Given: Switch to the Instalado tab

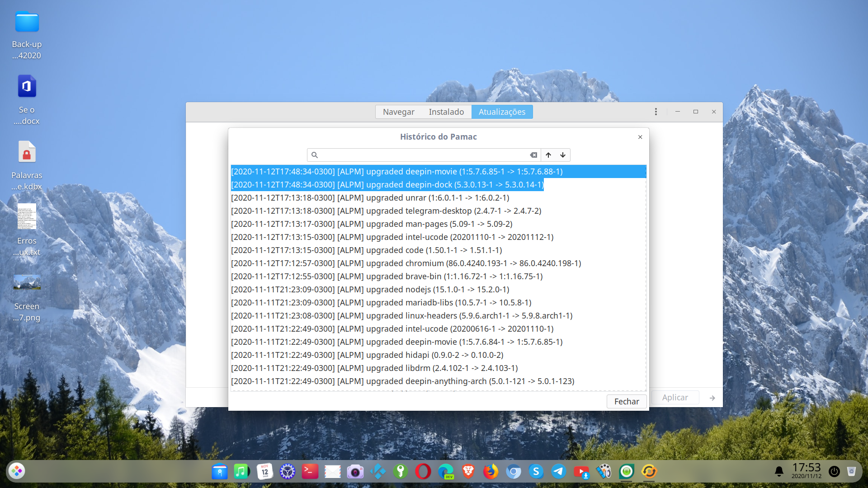Looking at the screenshot, I should pos(446,112).
